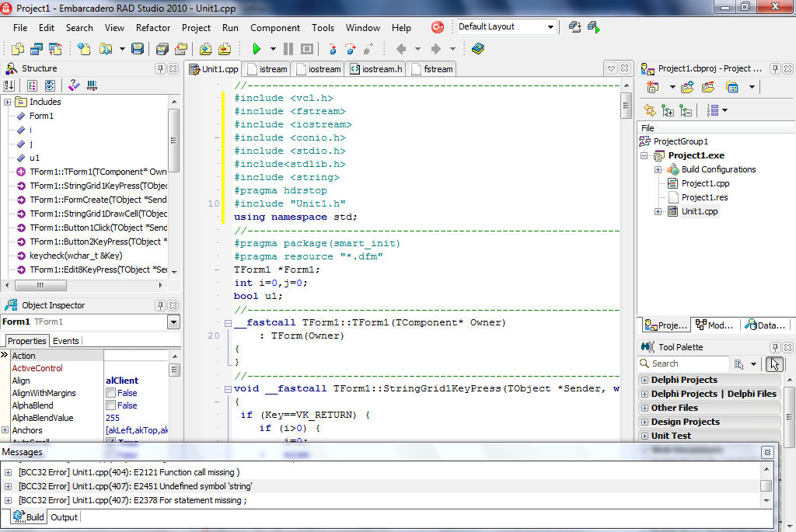Open the Refactor menu
Viewport: 796px width, 532px height.
click(153, 27)
